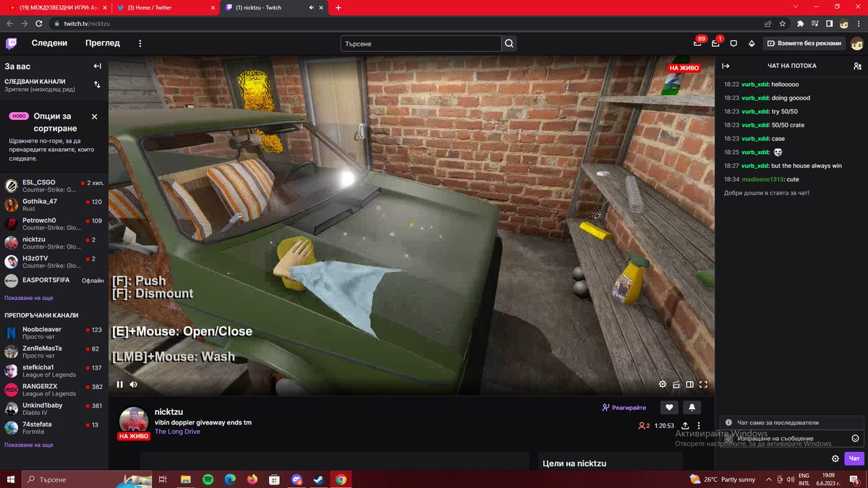Show more followed channels link
Screen dimensions: 868x488
coord(28,298)
